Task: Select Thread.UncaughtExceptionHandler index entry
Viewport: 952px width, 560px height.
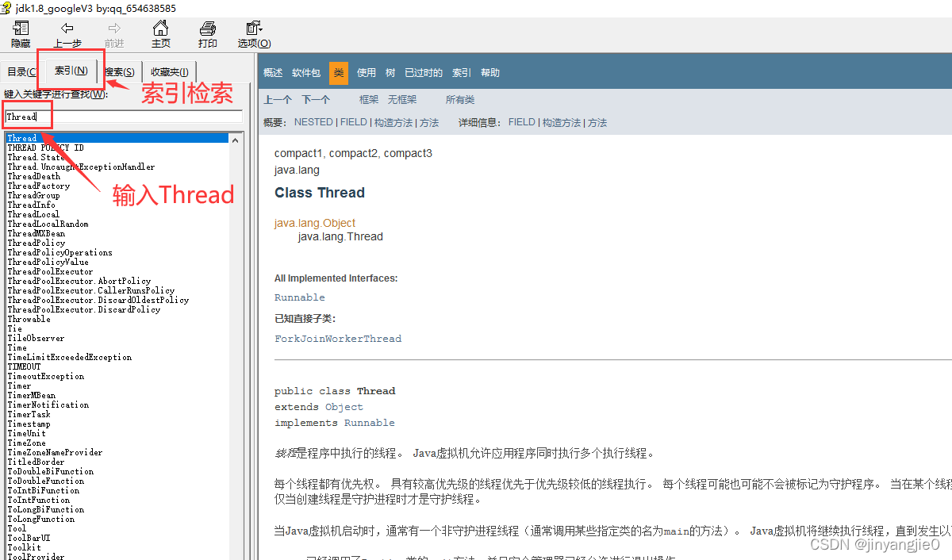Action: [x=81, y=167]
